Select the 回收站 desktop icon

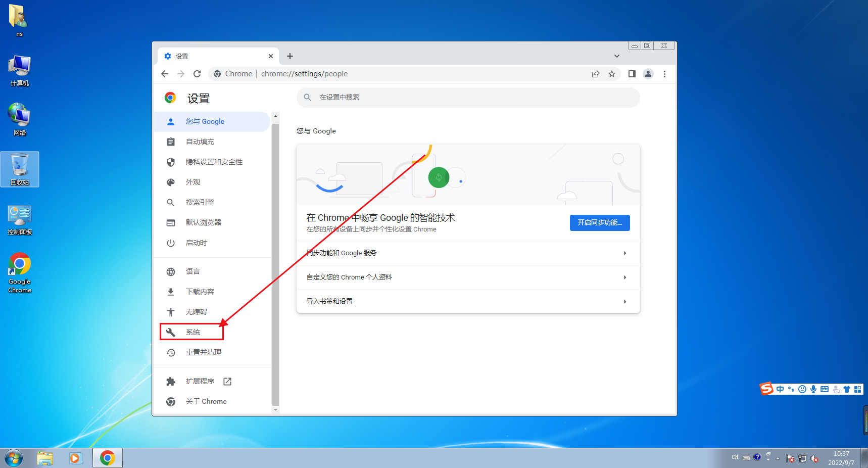pyautogui.click(x=20, y=169)
